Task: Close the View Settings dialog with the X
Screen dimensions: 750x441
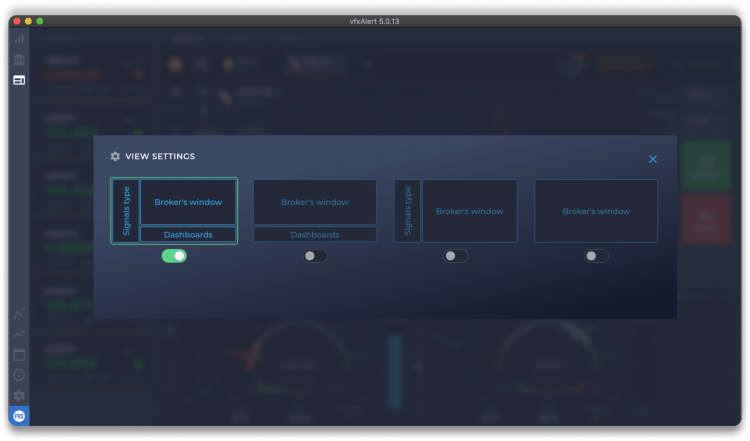Action: click(x=653, y=159)
